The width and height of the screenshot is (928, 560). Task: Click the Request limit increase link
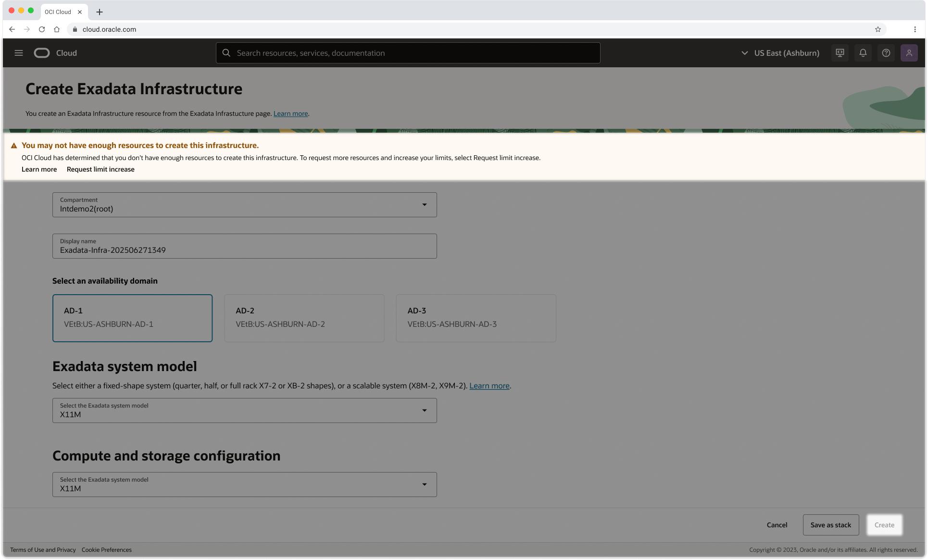click(100, 169)
